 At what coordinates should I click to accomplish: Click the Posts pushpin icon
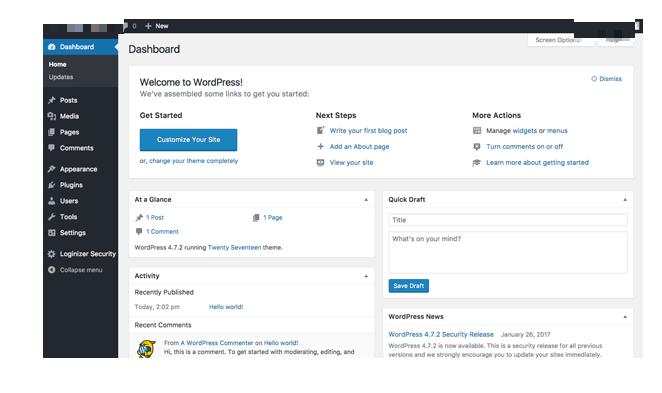click(52, 100)
